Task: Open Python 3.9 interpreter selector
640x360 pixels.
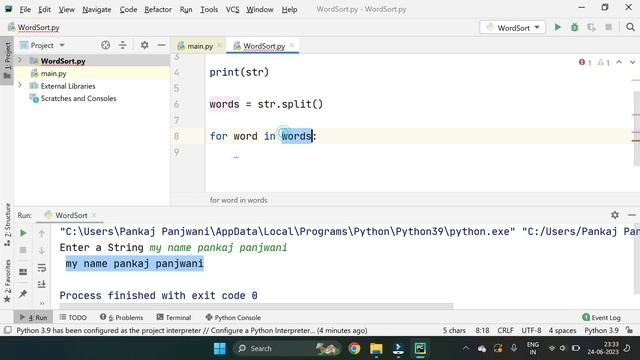Action: coord(601,330)
